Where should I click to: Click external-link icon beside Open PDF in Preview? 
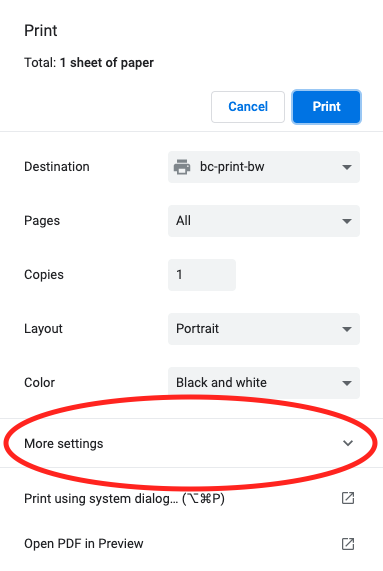(348, 544)
